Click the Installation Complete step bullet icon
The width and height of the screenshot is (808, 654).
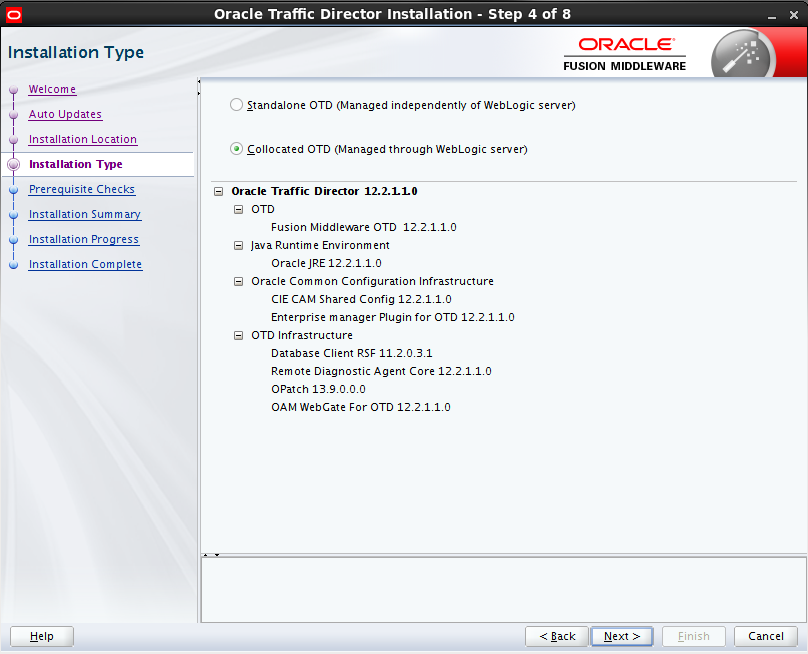(x=13, y=264)
